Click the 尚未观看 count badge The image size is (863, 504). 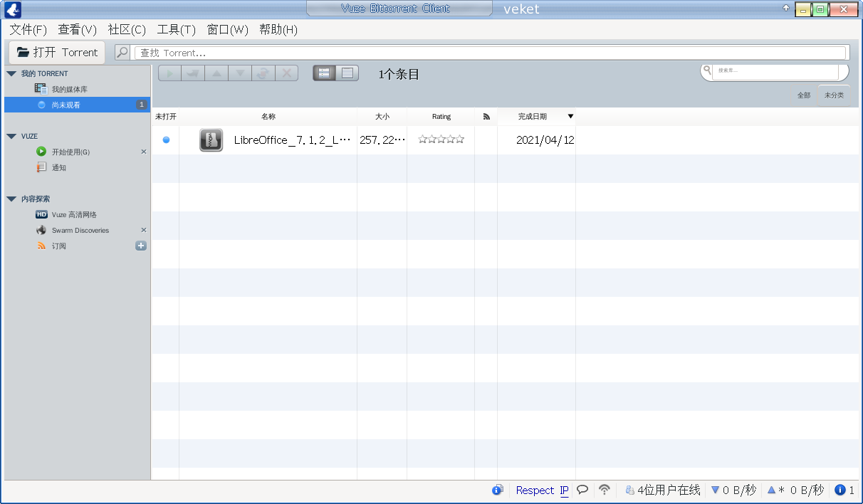141,105
